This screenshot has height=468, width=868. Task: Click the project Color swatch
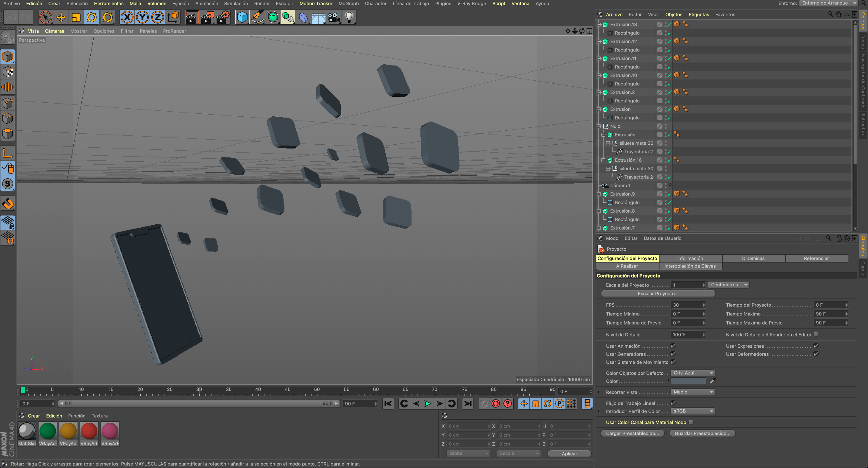click(688, 381)
